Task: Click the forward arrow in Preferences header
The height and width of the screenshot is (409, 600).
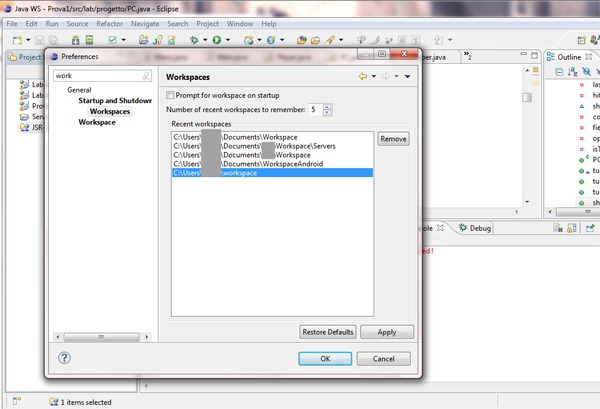Action: click(385, 77)
